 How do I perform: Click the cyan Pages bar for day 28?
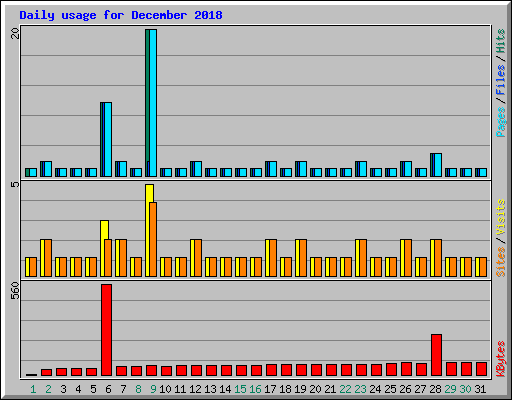pyautogui.click(x=438, y=165)
